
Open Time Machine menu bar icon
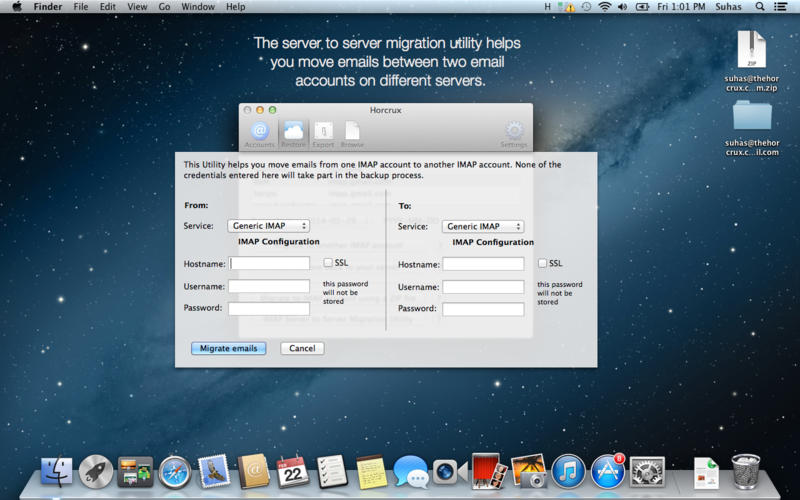(x=587, y=7)
